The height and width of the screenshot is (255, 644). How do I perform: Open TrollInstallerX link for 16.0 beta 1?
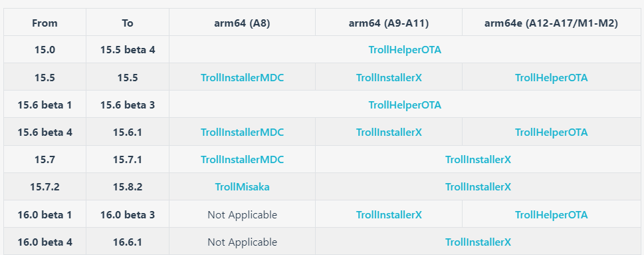tap(389, 214)
